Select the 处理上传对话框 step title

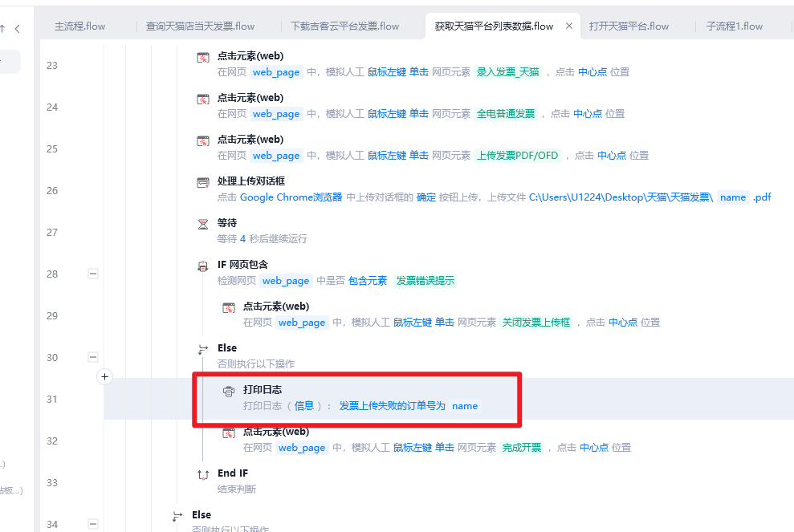(251, 181)
